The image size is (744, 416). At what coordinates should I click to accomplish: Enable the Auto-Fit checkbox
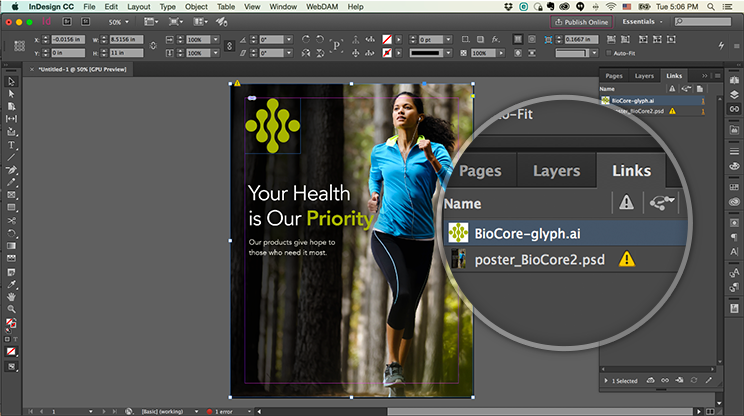tap(609, 53)
